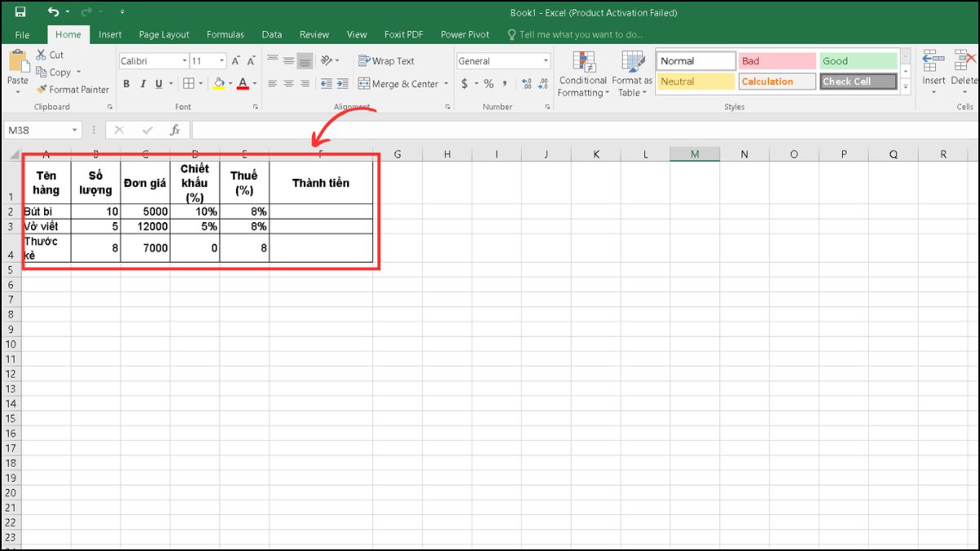Open the Power Pivot tab

(464, 34)
